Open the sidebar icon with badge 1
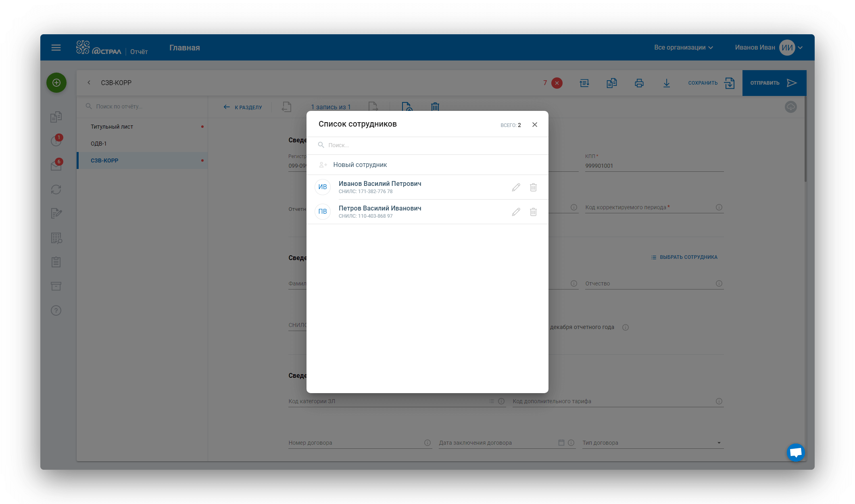855x504 pixels. click(56, 141)
